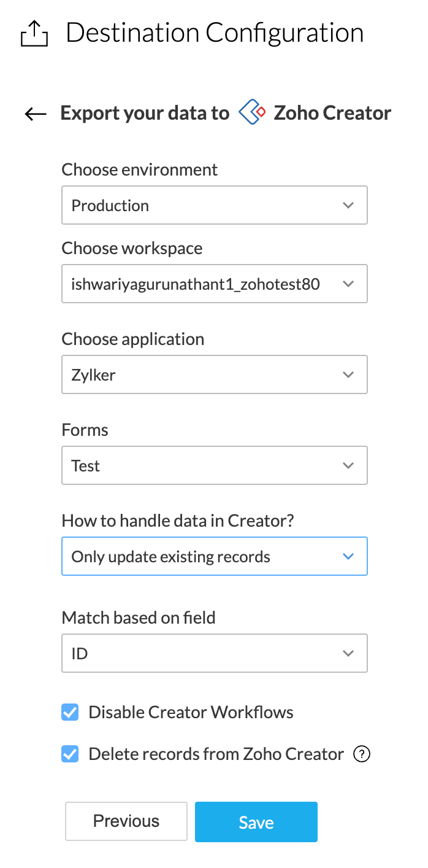Viewport: 428px width, 868px height.
Task: Click the blue chevron beside Only update existing records
Action: [348, 556]
